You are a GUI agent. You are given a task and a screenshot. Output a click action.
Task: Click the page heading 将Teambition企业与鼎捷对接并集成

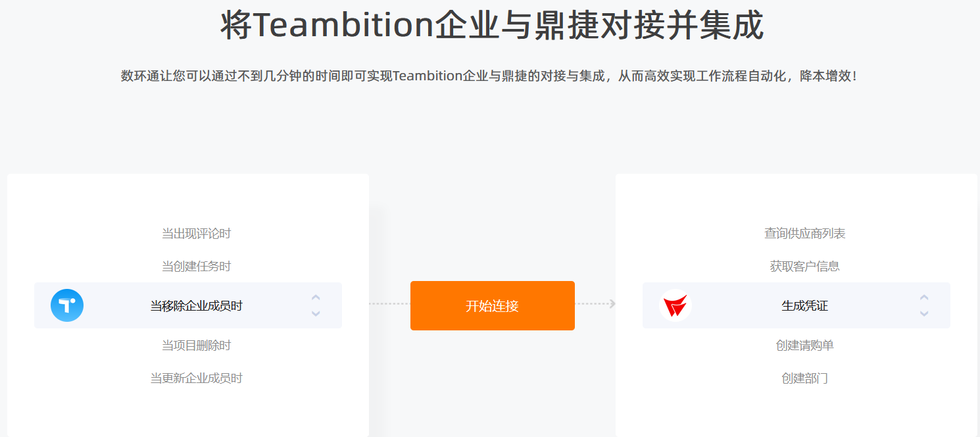(x=492, y=25)
